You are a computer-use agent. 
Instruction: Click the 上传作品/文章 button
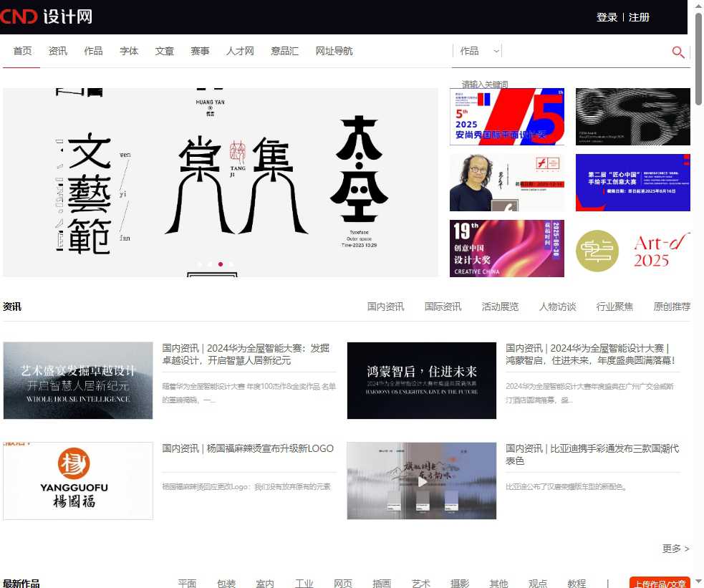coord(660,583)
